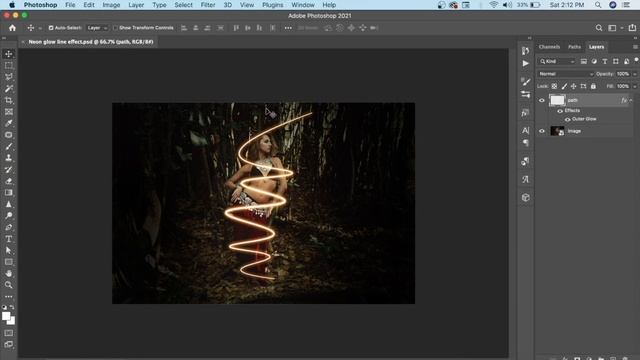Screen dimensions: 640x360
Task: Select the Pen tool
Action: point(9,227)
